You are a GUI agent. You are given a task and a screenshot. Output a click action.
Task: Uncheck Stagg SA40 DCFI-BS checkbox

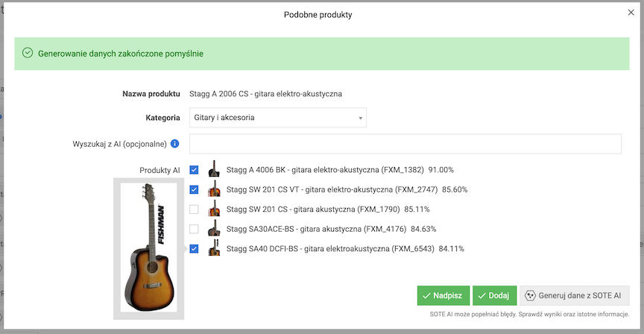pyautogui.click(x=194, y=248)
